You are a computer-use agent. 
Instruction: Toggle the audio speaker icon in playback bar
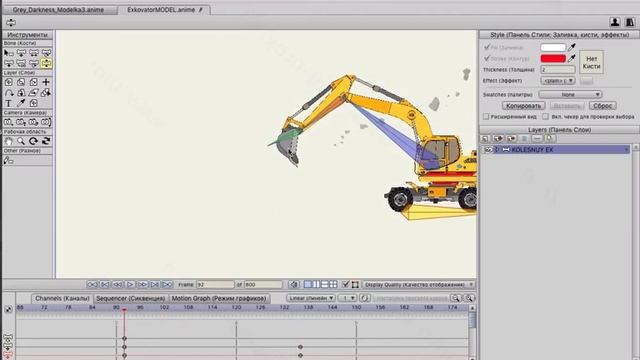tap(294, 284)
